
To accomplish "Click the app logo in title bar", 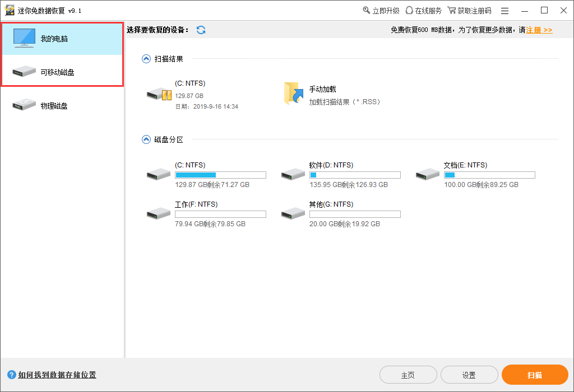I will (x=10, y=10).
